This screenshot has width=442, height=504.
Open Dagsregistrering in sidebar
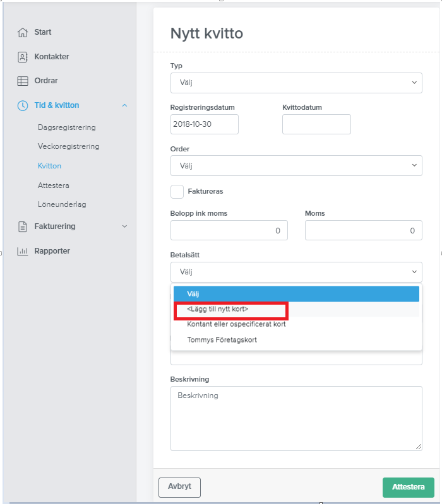(x=66, y=127)
